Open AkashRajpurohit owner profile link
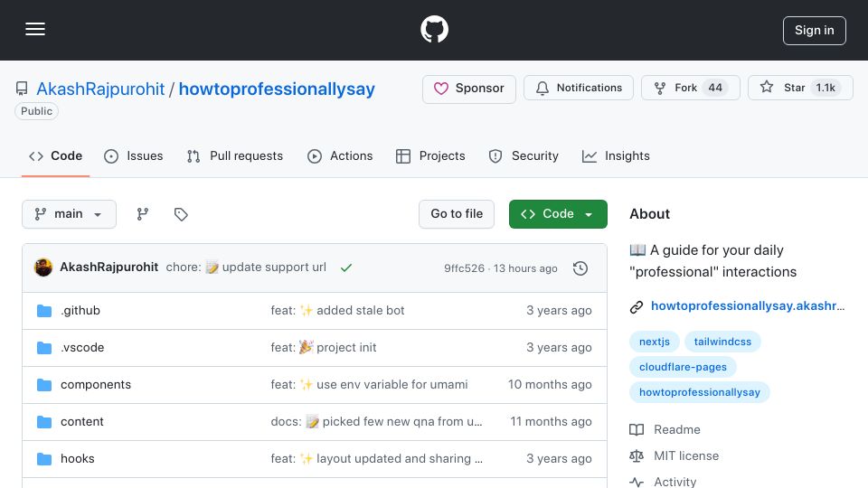This screenshot has height=488, width=868. 100,89
